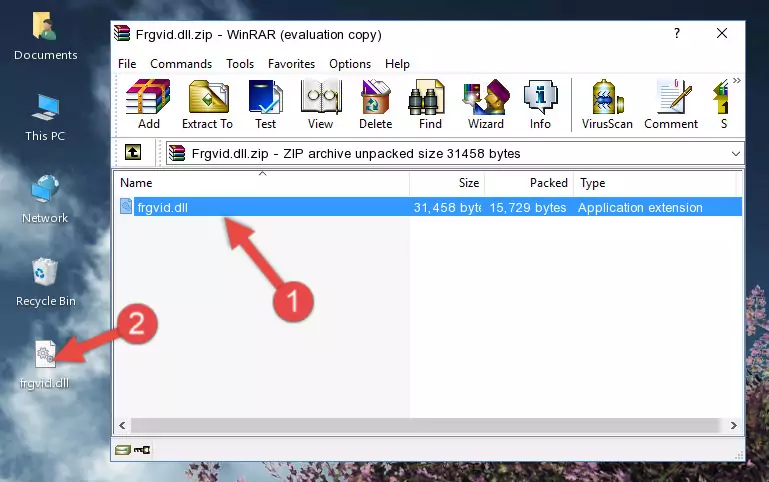This screenshot has width=769, height=482.
Task: Click the key password icon in the status bar
Action: [x=142, y=449]
